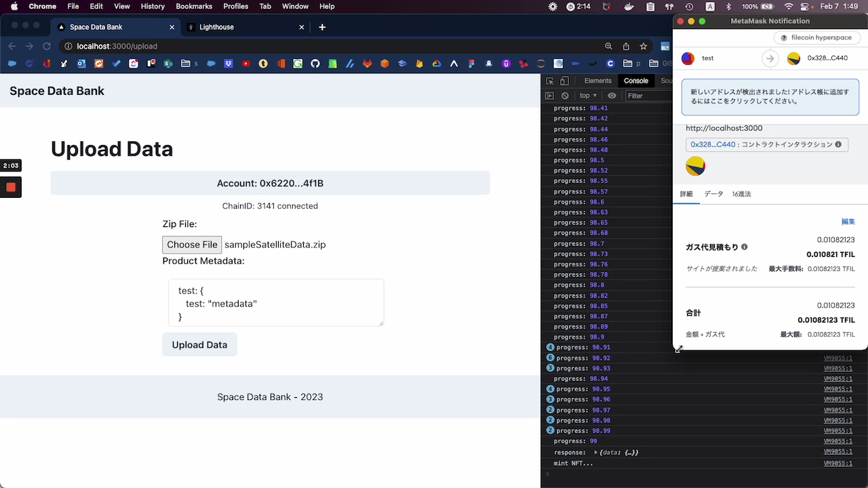This screenshot has width=868, height=488.
Task: Open the Dropbox bookmark icon
Action: point(229,64)
